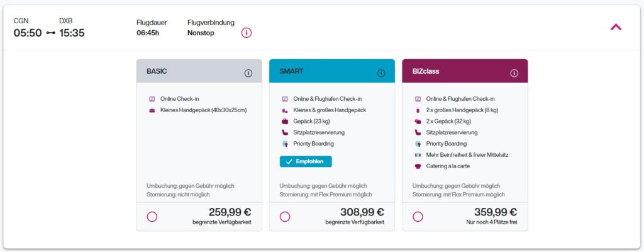Click the 05:50 departure time
The image size is (644, 252).
[28, 33]
